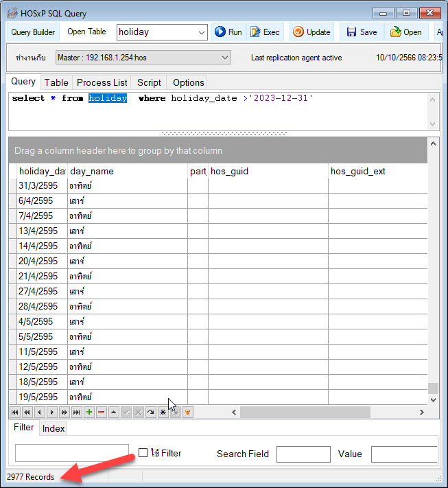Click the Query Builder button
This screenshot has height=488, width=448.
pos(33,32)
